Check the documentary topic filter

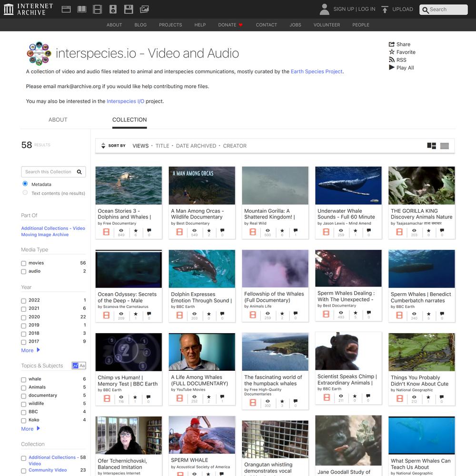[24, 396]
